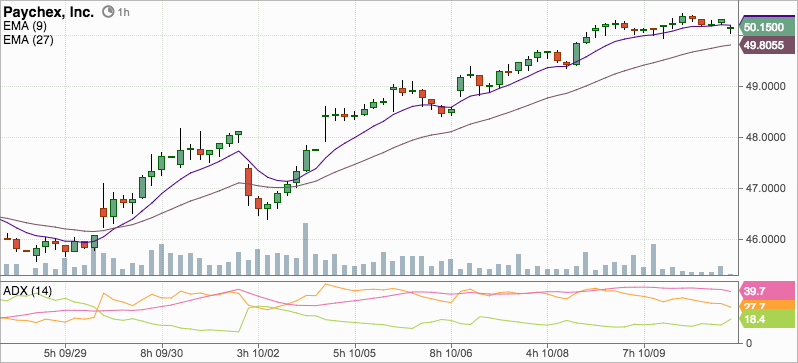Select the EMA (27) indicator label
The height and width of the screenshot is (363, 798).
point(28,40)
